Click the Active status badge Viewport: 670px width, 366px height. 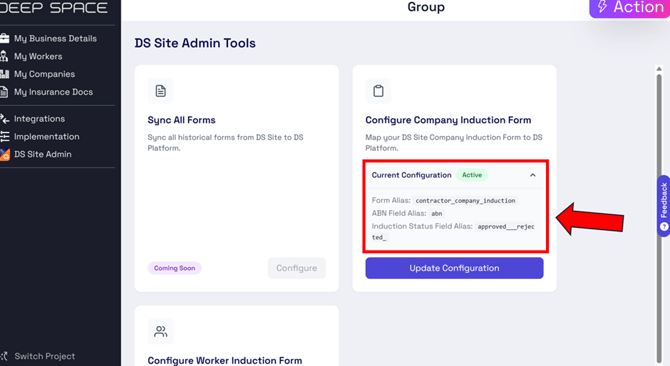point(472,175)
